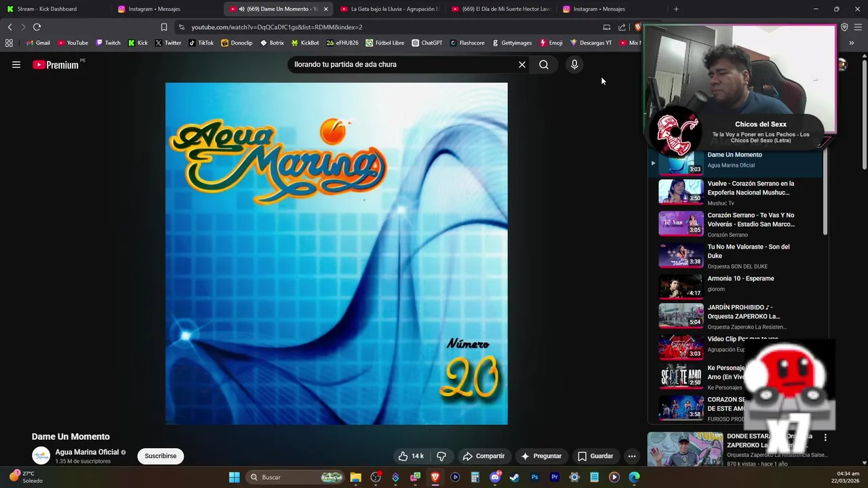Open Twitch bookmark
The width and height of the screenshot is (868, 488).
108,43
